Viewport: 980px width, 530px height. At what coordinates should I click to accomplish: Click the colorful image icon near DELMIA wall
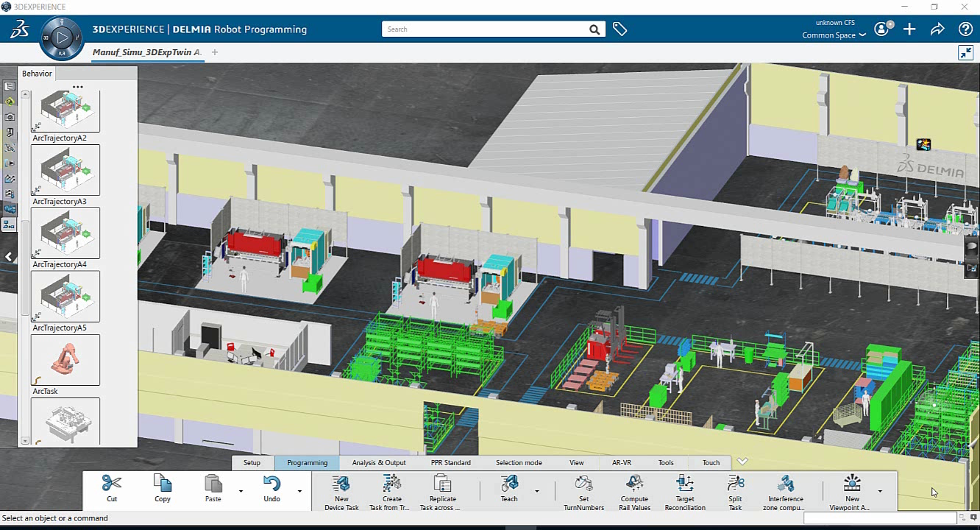(923, 145)
